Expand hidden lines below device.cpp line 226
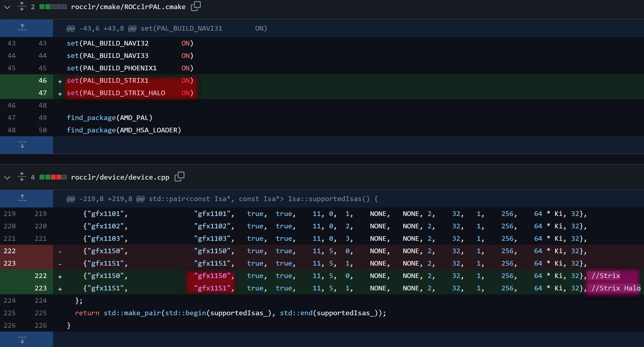 [x=22, y=339]
